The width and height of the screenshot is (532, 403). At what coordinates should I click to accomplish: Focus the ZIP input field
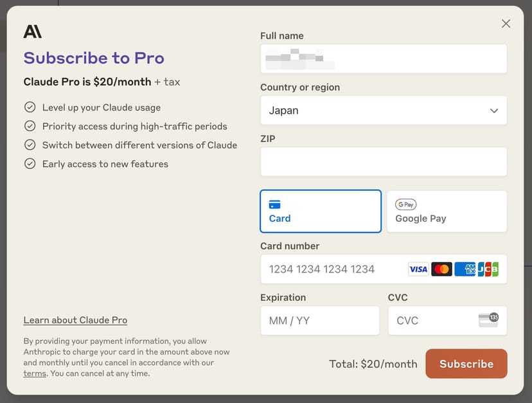click(x=383, y=162)
